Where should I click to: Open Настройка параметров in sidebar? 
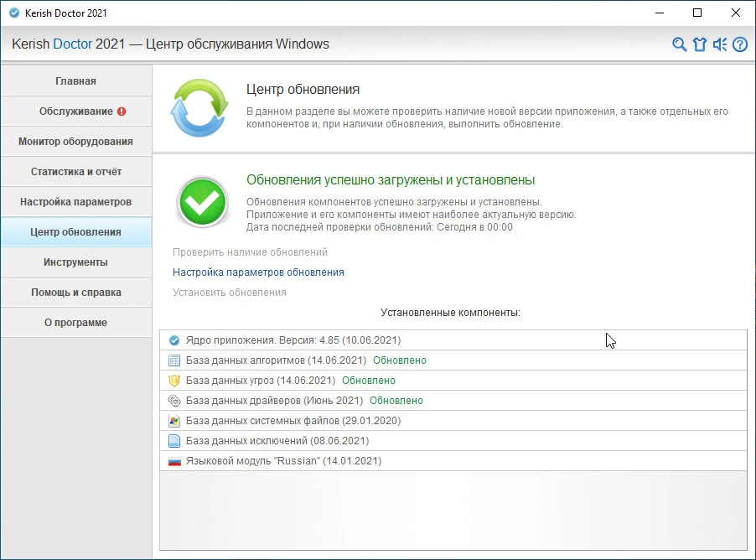point(76,202)
